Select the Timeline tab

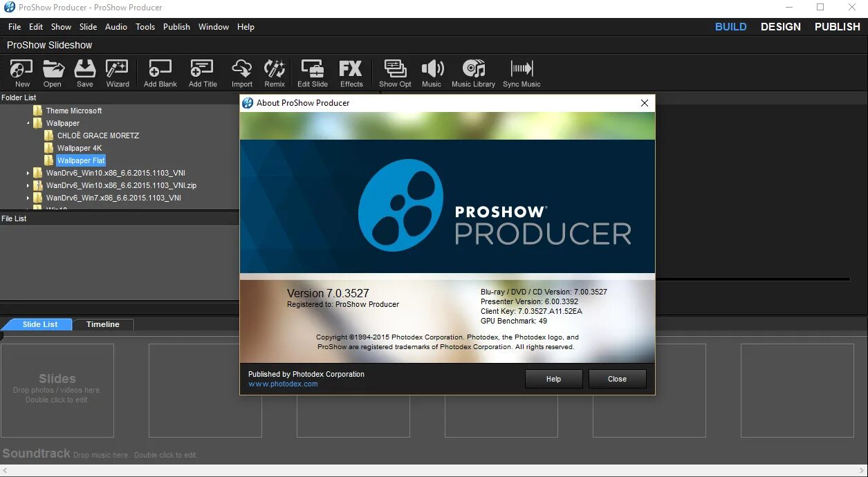103,324
